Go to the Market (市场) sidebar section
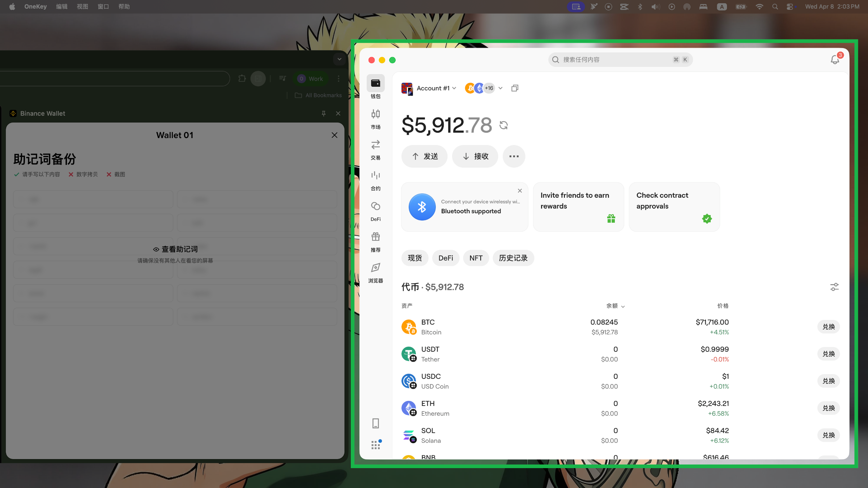Viewport: 868px width, 488px height. point(375,119)
